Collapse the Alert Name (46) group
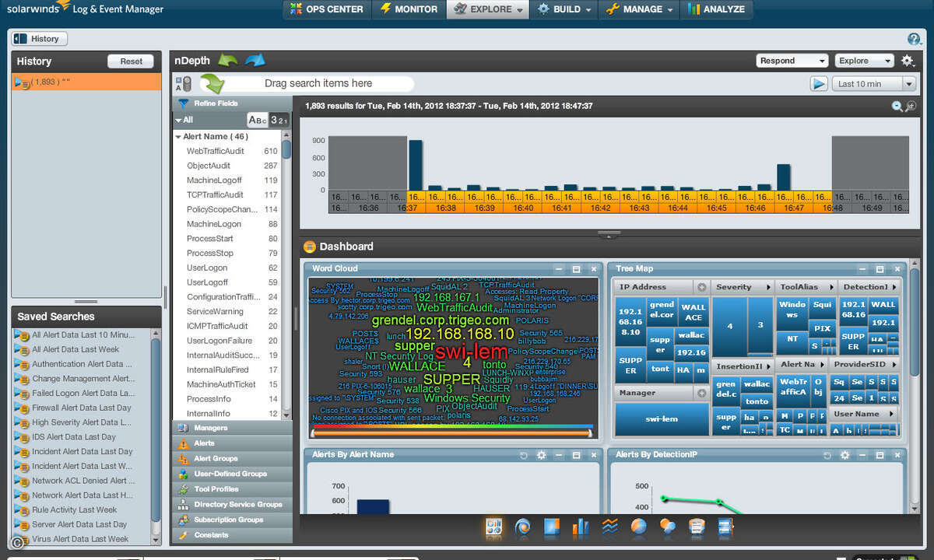The height and width of the screenshot is (560, 934). [x=178, y=137]
